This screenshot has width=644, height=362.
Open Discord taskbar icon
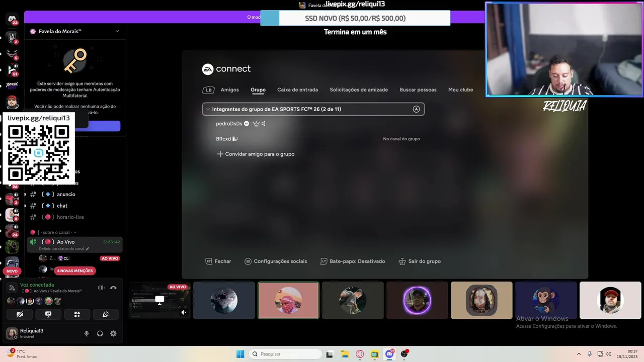(x=389, y=354)
